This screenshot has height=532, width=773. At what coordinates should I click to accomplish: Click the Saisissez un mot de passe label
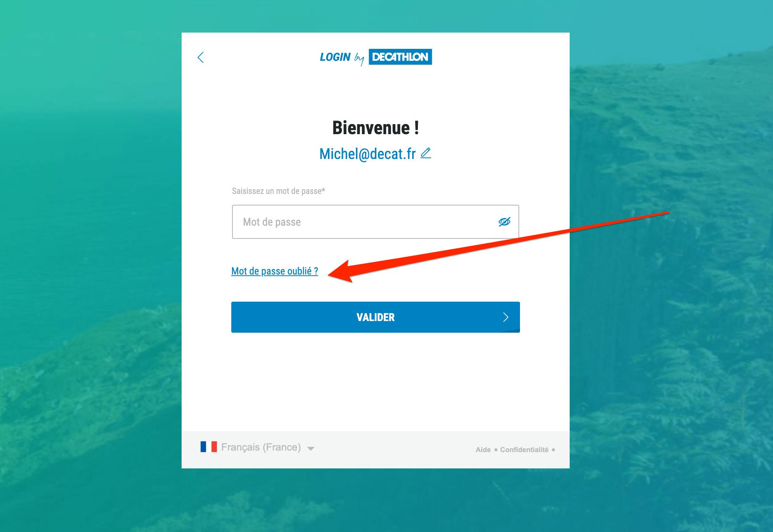click(279, 191)
